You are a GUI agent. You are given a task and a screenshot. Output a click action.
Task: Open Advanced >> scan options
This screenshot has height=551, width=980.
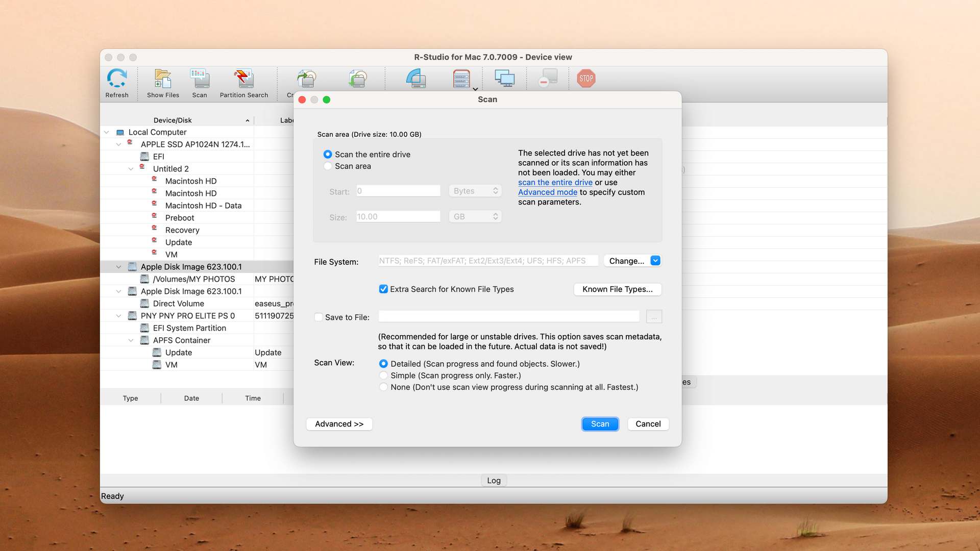[339, 424]
